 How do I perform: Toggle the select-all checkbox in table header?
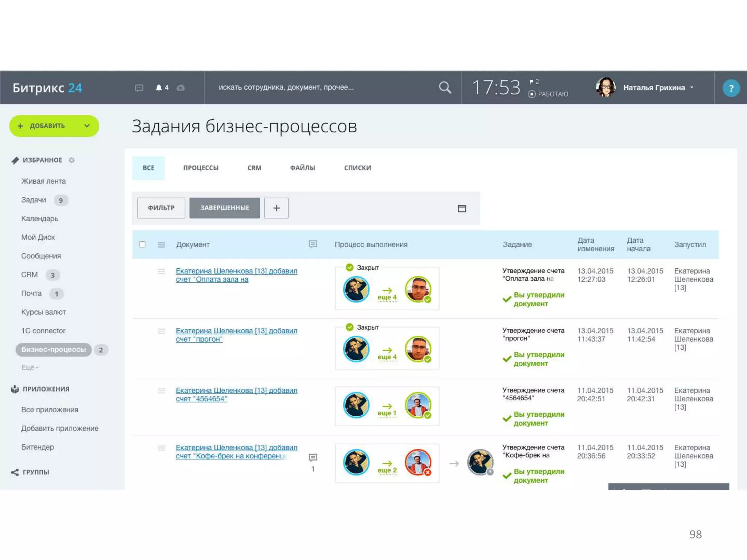[142, 244]
